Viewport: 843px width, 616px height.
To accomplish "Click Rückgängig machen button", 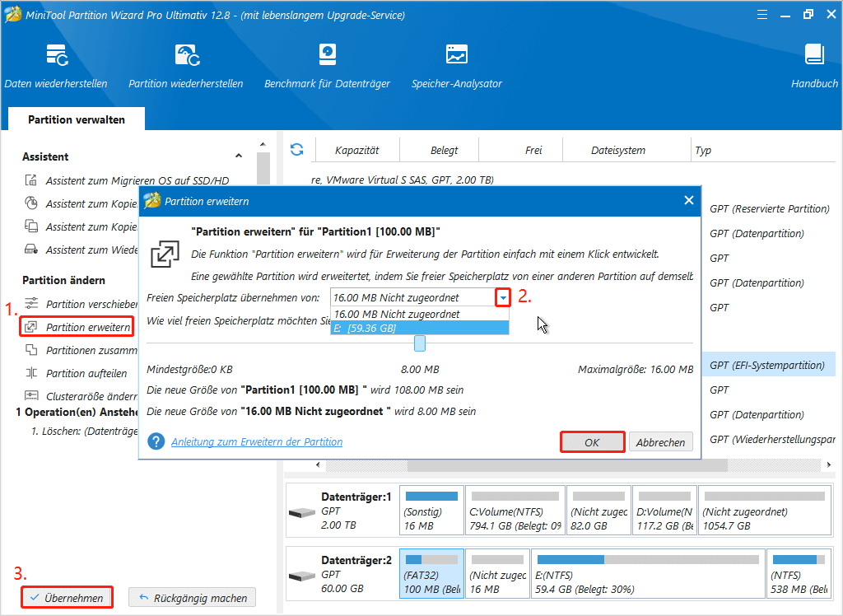I will (193, 598).
